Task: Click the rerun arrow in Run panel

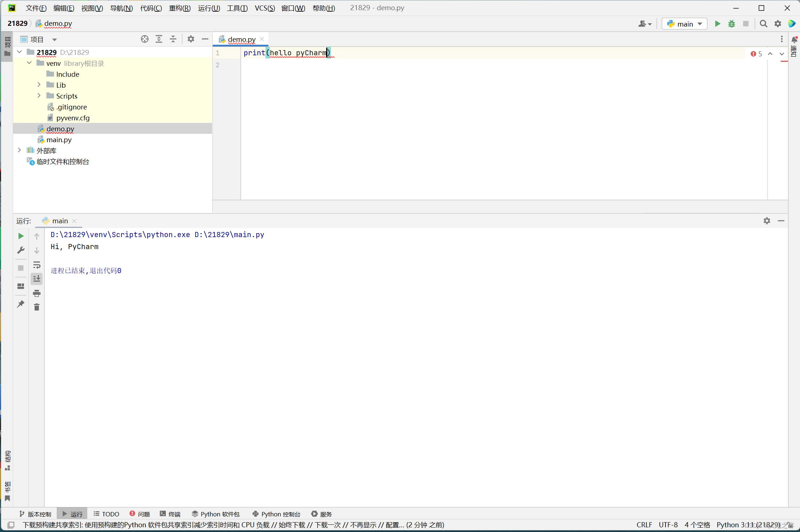Action: coord(21,236)
